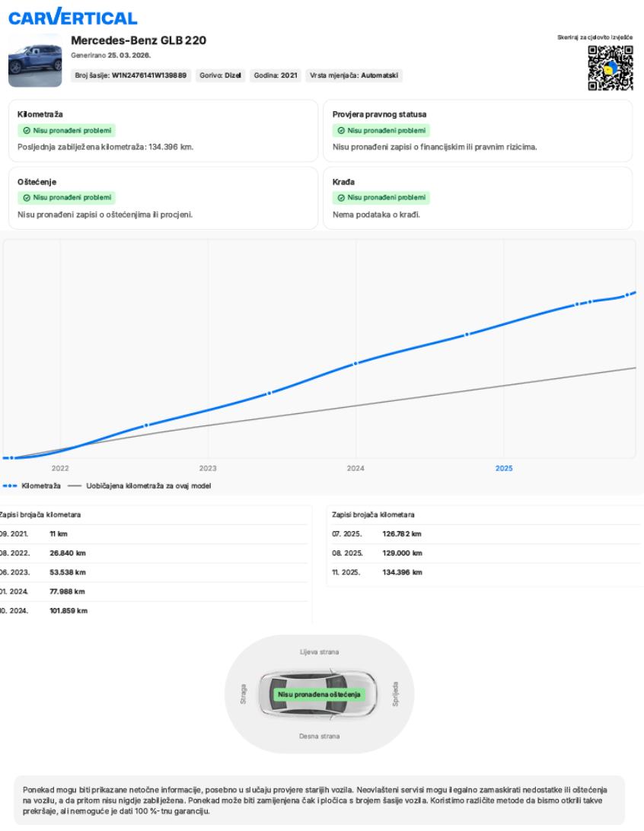Open the Mercedes-Benz GLB 220 car photo

pyautogui.click(x=35, y=60)
